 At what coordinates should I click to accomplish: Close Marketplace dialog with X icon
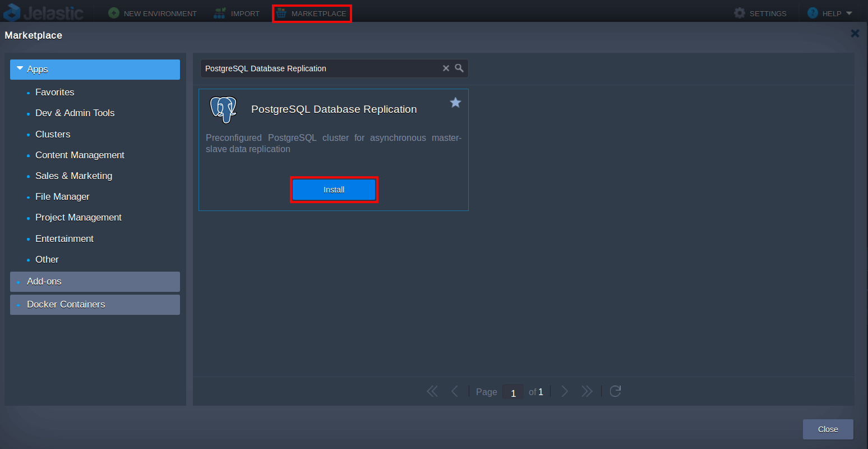pos(855,34)
